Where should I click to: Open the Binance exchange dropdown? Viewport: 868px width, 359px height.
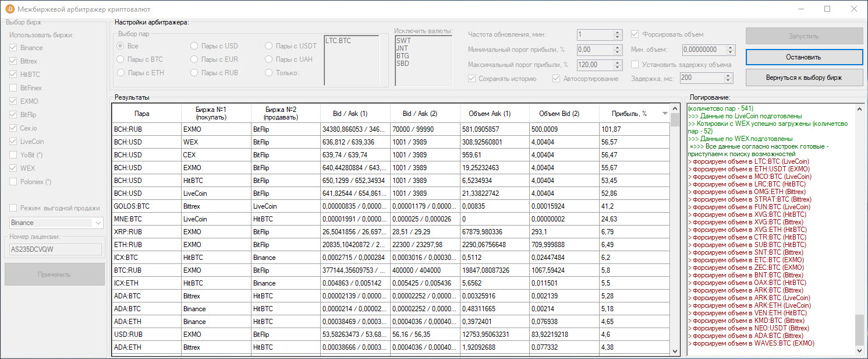56,223
